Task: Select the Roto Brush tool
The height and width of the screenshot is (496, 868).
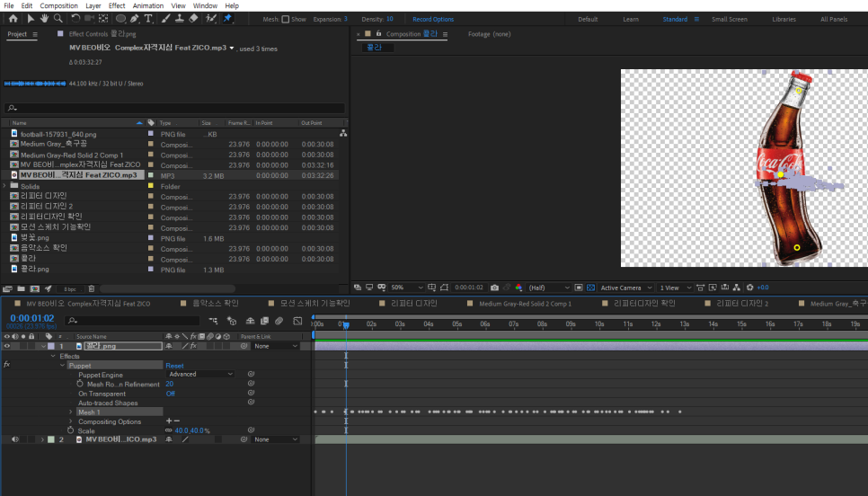Action: (210, 19)
